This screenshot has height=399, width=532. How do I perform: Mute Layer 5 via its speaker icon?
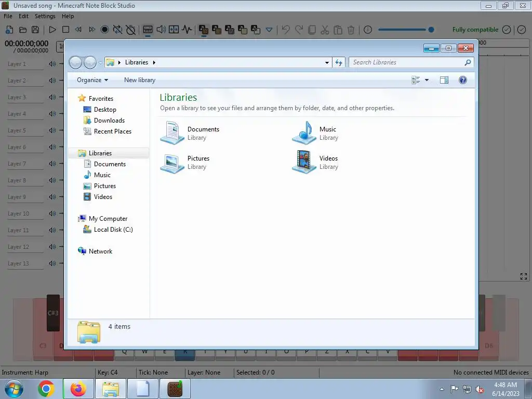52,130
